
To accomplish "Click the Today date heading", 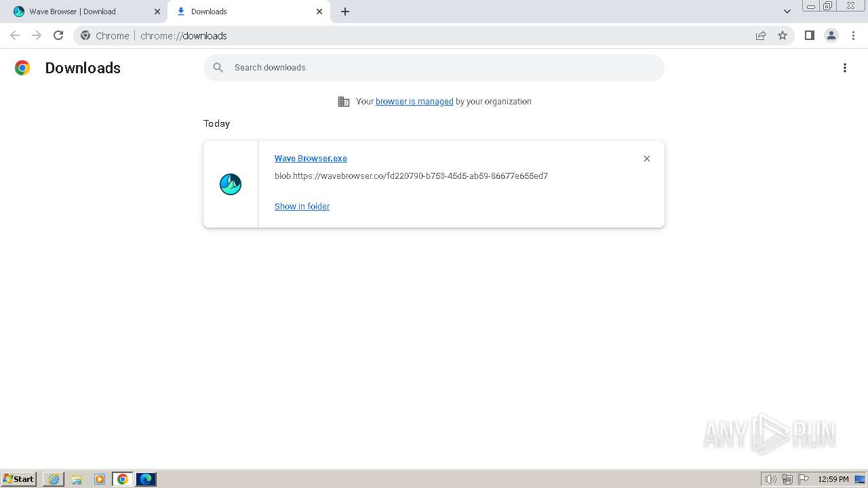I will (x=216, y=123).
